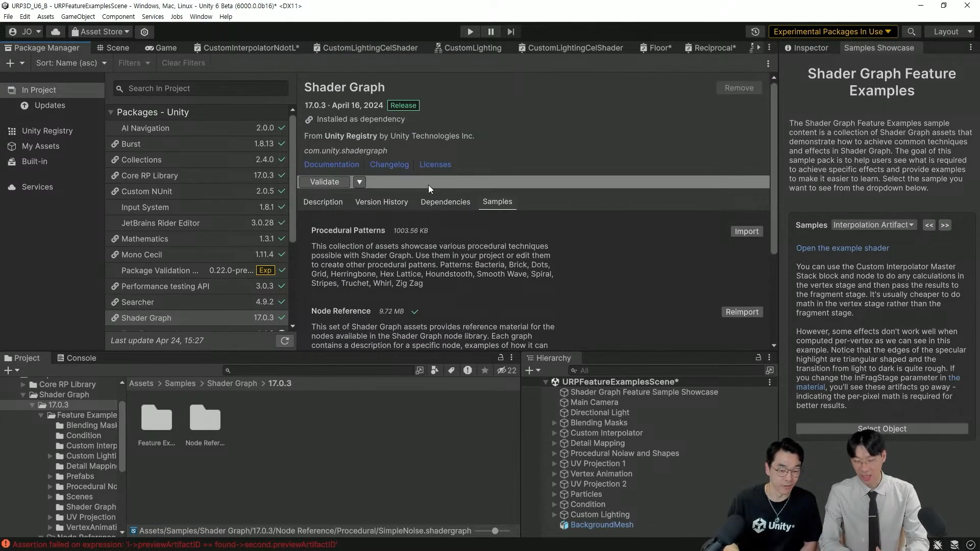Open the Changelog link

pos(389,165)
